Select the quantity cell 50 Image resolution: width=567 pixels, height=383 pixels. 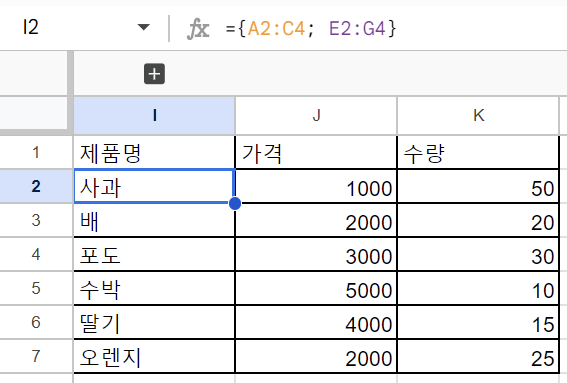pyautogui.click(x=478, y=186)
